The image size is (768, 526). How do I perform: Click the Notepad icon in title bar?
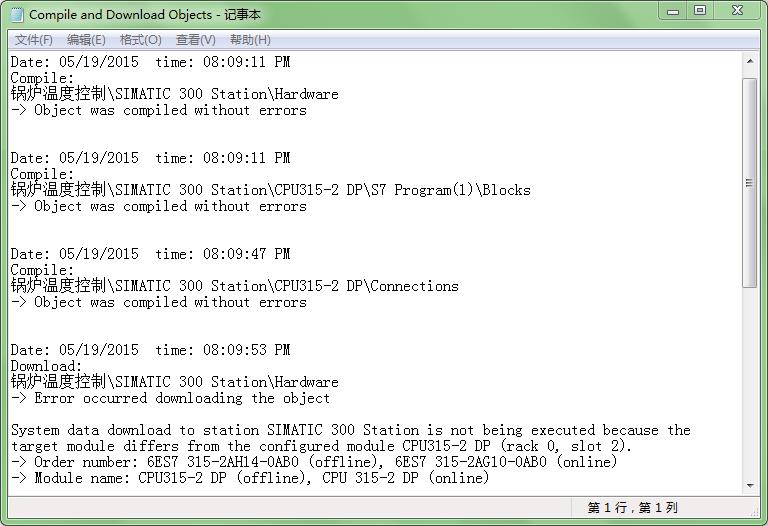pyautogui.click(x=17, y=14)
